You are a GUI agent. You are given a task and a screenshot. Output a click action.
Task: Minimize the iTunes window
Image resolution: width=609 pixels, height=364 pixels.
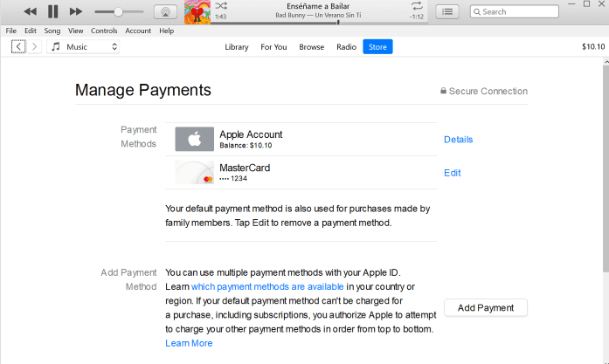click(x=571, y=3)
